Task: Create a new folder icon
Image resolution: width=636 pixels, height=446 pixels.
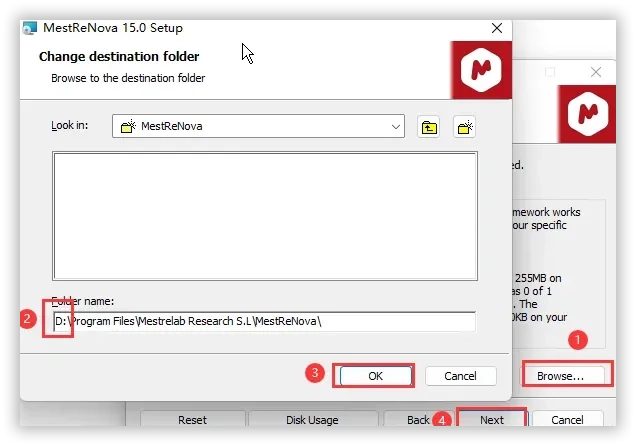Action: [464, 127]
